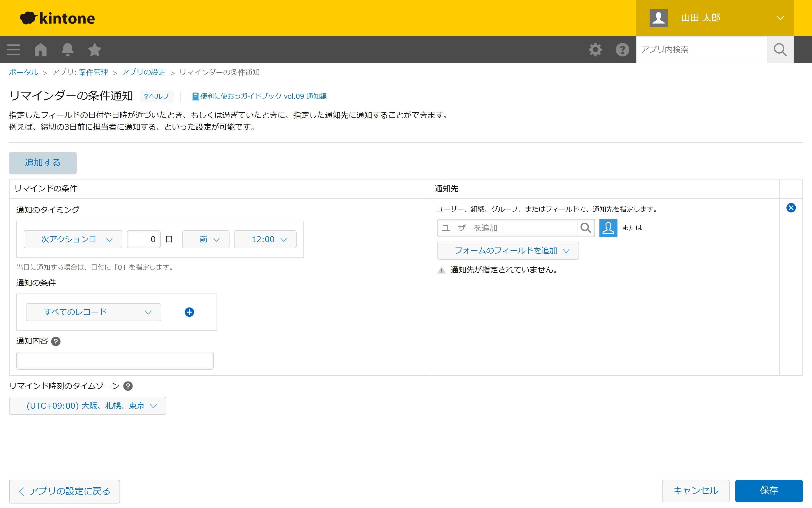Click user search magnifier next to ユーザーを追加
The height and width of the screenshot is (508, 812).
(586, 228)
